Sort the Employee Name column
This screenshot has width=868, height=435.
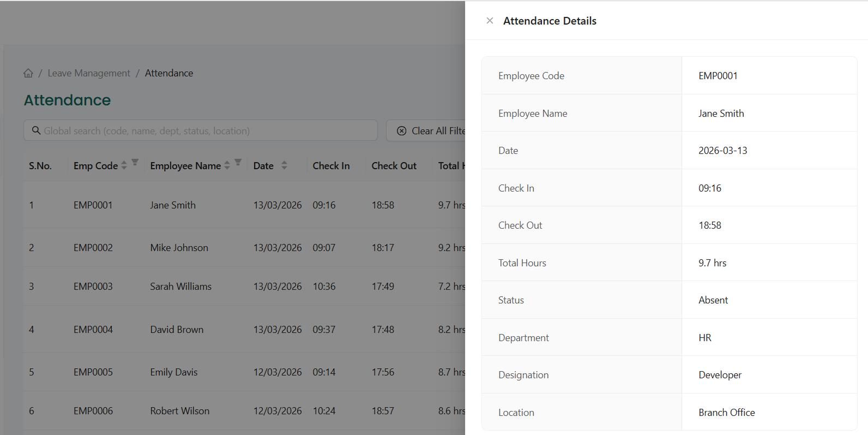[227, 165]
